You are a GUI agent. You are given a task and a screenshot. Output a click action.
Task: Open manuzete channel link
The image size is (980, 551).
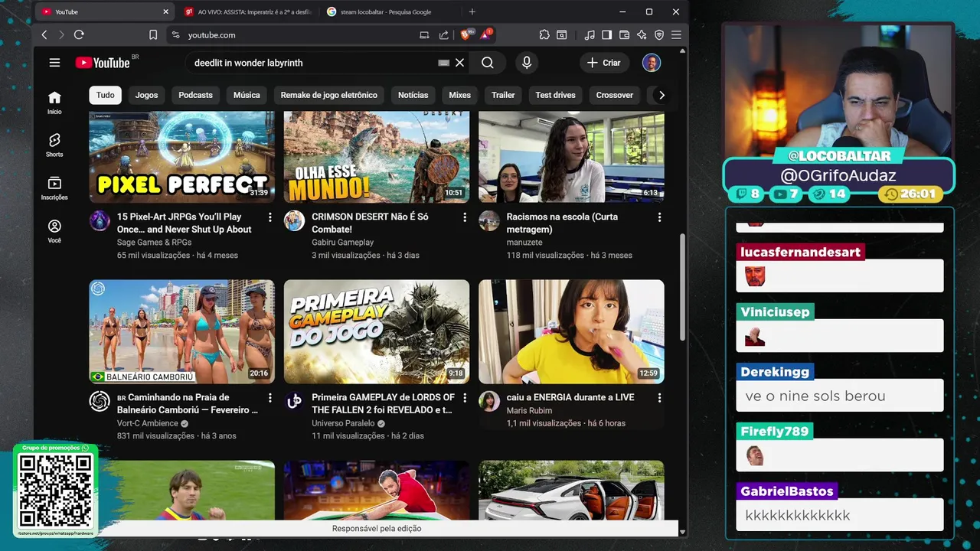coord(524,243)
